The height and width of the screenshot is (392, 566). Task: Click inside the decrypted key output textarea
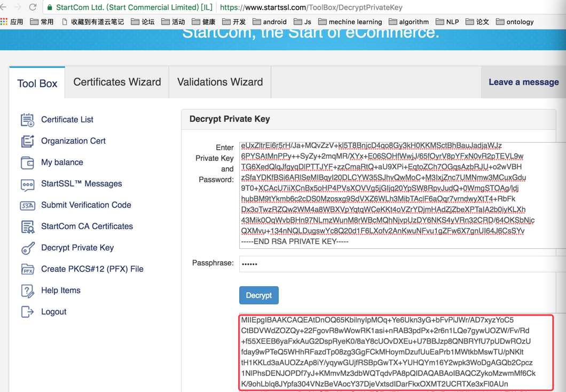click(403, 352)
